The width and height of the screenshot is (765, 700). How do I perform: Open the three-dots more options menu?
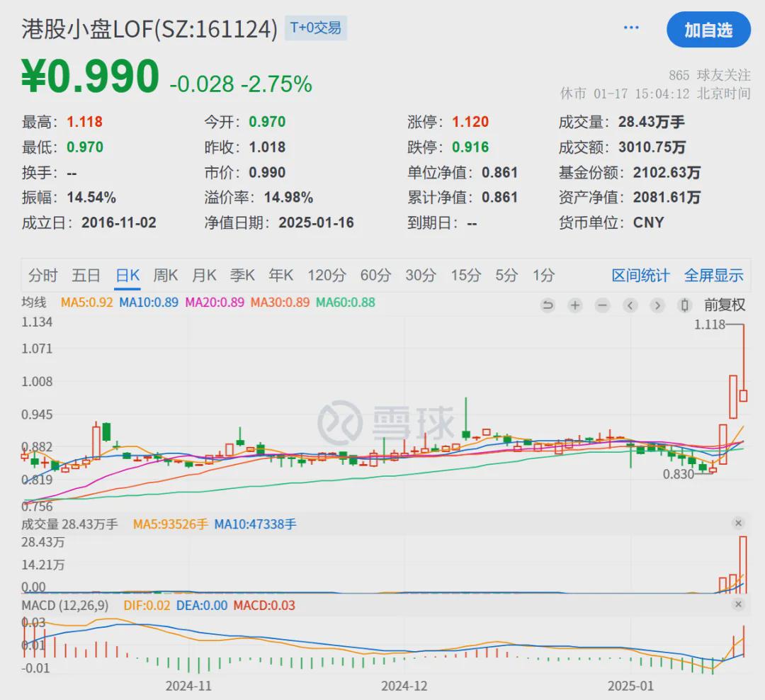pyautogui.click(x=631, y=28)
